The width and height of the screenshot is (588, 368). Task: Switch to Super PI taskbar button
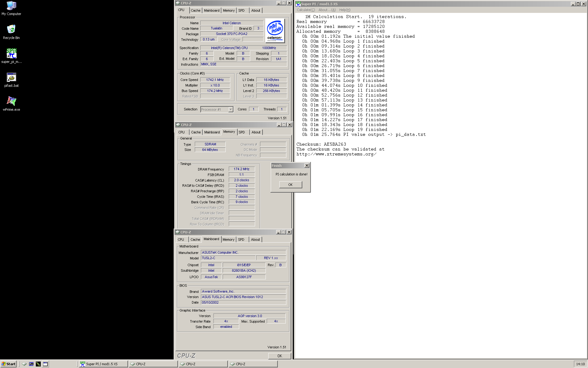tap(103, 364)
